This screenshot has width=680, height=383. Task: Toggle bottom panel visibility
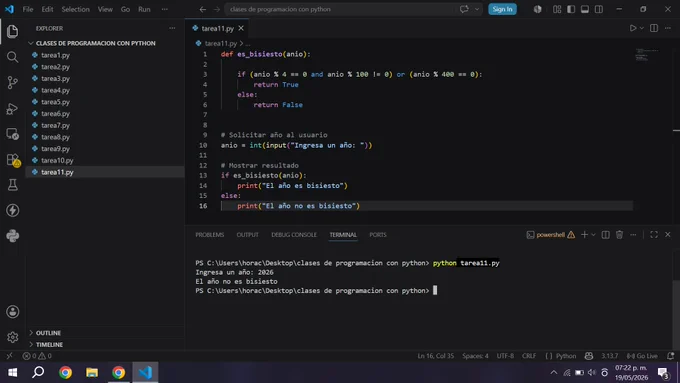585,9
